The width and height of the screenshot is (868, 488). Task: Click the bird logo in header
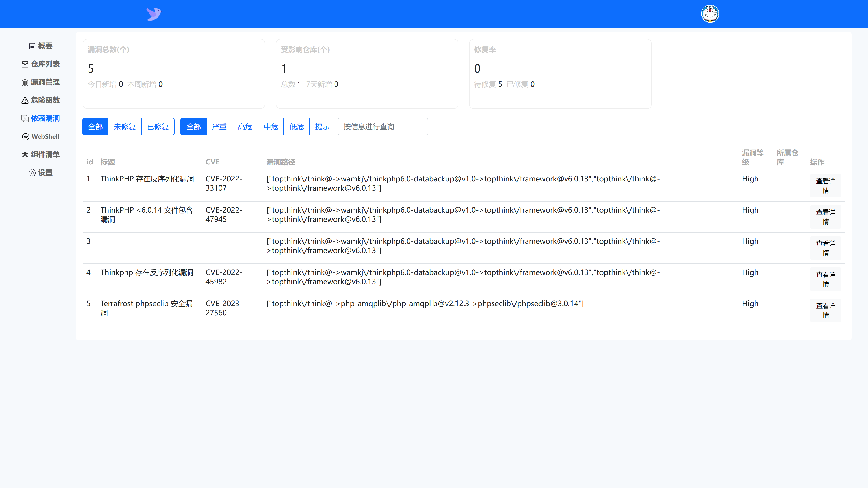pyautogui.click(x=154, y=14)
